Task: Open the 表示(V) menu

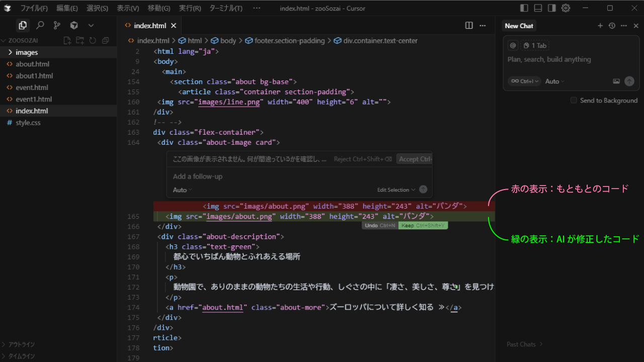Action: [x=128, y=8]
